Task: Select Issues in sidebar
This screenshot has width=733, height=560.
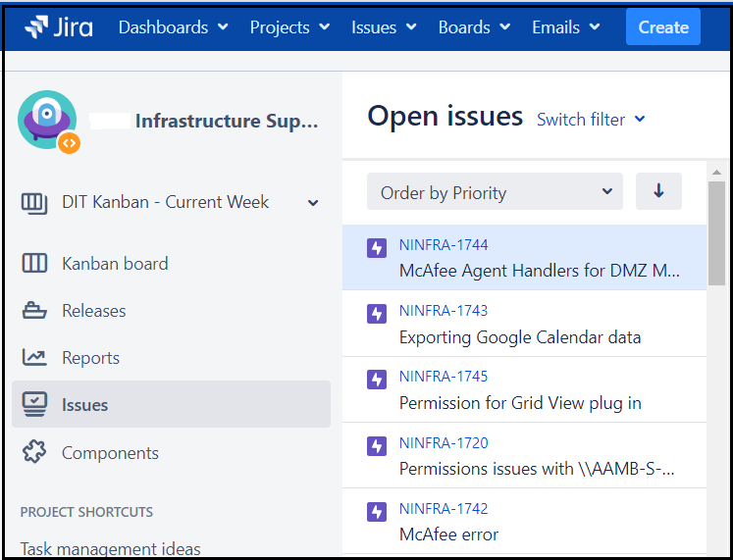Action: coord(171,404)
